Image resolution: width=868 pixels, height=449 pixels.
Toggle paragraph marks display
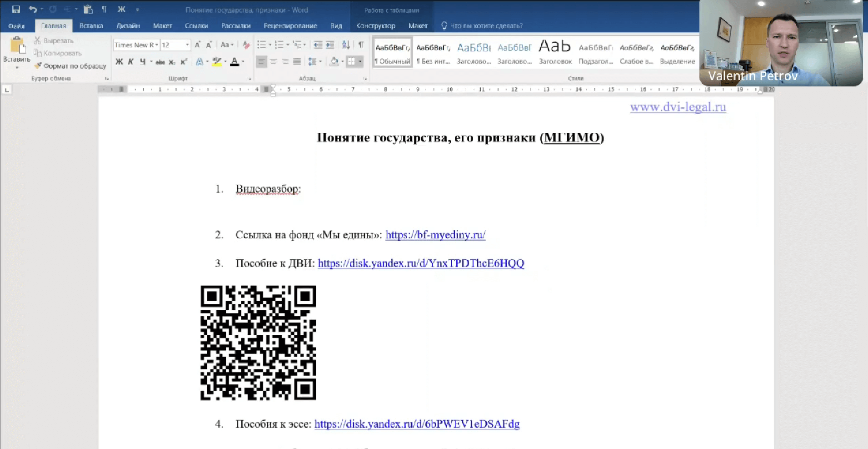360,45
